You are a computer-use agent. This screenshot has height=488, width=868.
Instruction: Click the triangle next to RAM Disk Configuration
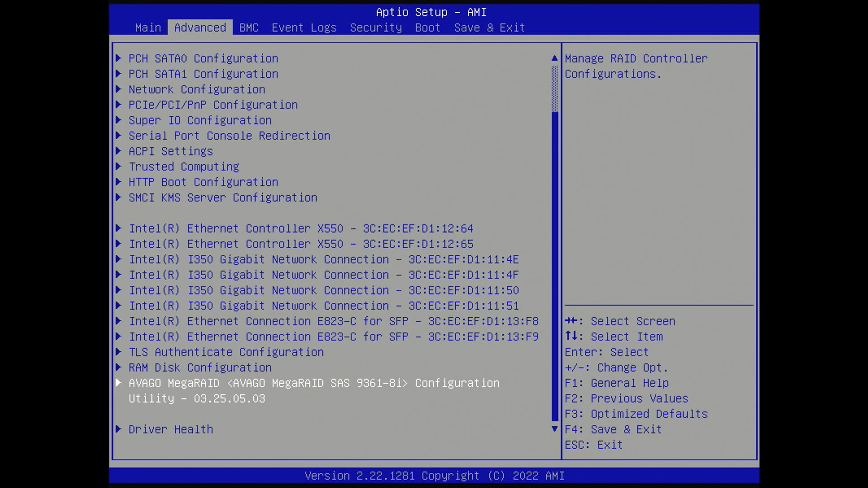point(118,367)
